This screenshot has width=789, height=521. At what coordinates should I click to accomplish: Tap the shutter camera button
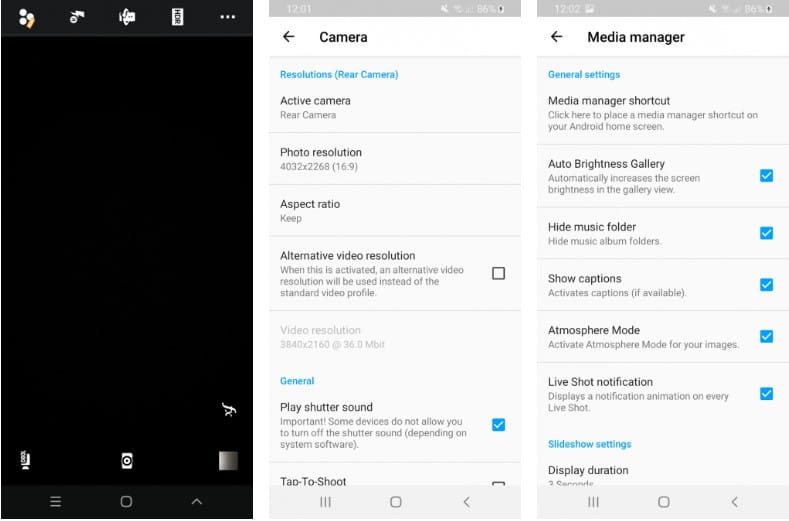tap(127, 461)
